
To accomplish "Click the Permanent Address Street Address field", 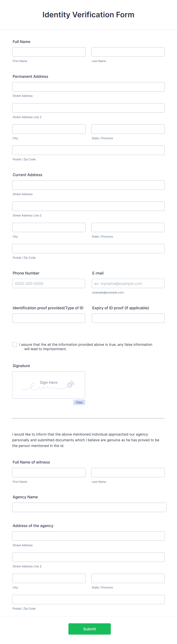I will 88,87.
